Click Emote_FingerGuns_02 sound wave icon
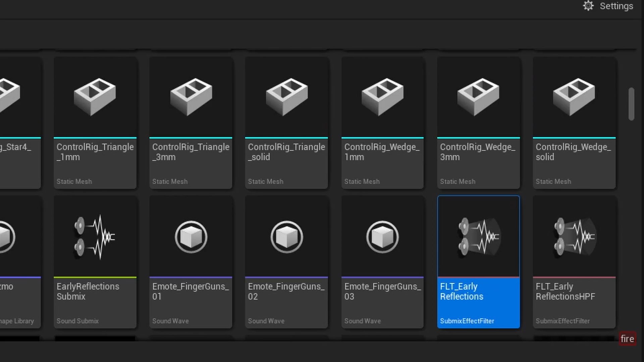 (286, 237)
